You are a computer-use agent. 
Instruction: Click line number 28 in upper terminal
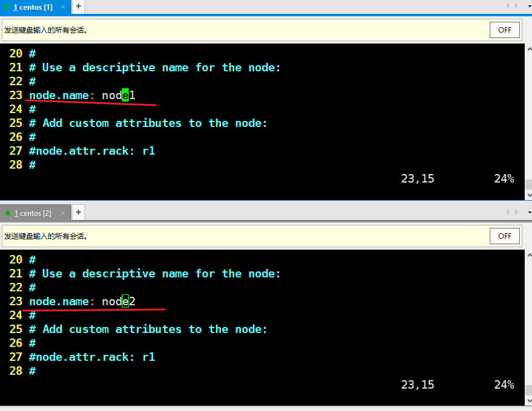(x=16, y=165)
